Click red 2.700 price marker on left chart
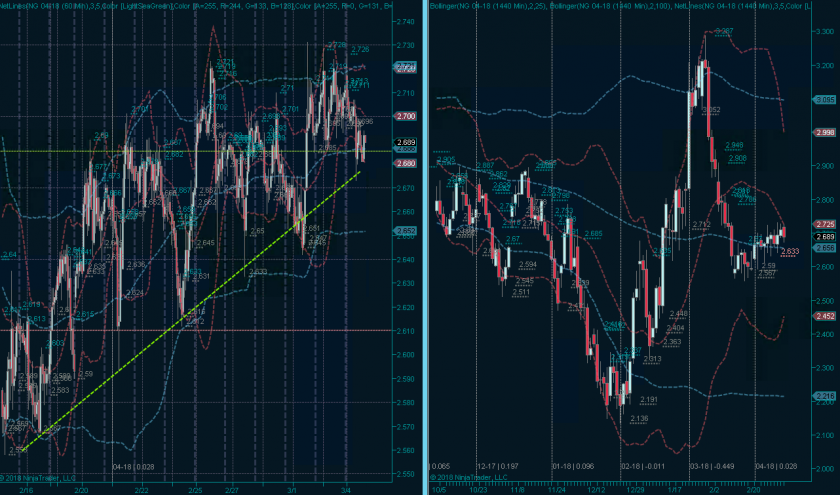Image resolution: width=840 pixels, height=495 pixels. pyautogui.click(x=405, y=116)
